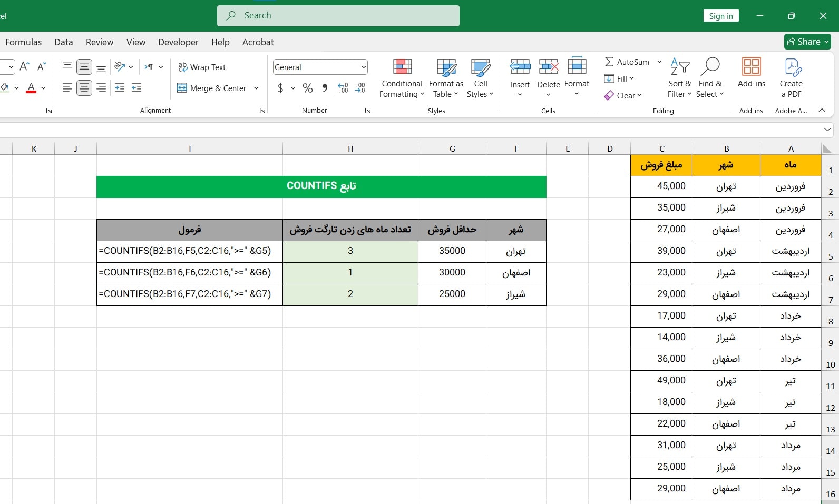This screenshot has width=839, height=504.
Task: Click the Search box in title bar
Action: click(x=338, y=16)
